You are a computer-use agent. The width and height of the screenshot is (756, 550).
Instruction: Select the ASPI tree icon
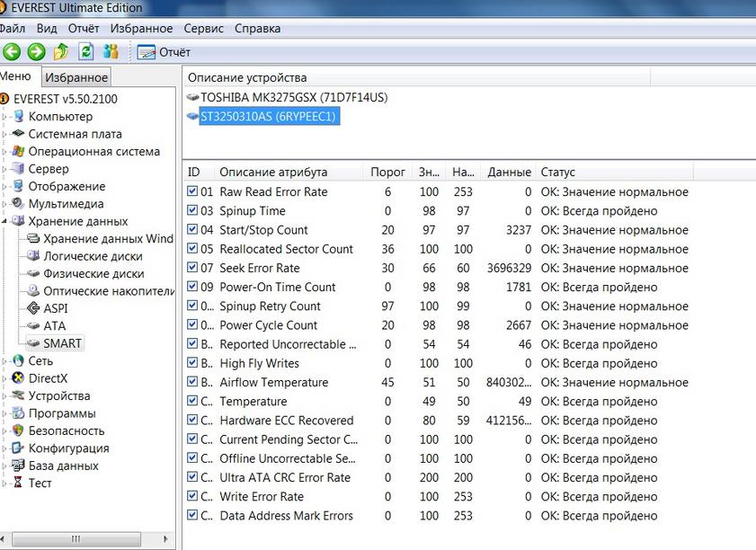tap(33, 308)
